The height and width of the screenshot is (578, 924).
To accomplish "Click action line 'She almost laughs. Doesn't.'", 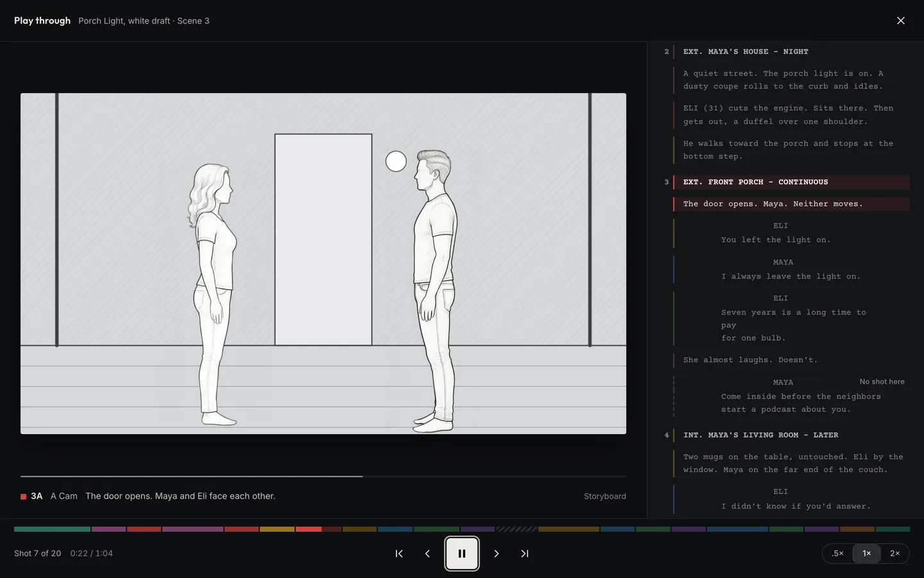I will click(x=791, y=360).
